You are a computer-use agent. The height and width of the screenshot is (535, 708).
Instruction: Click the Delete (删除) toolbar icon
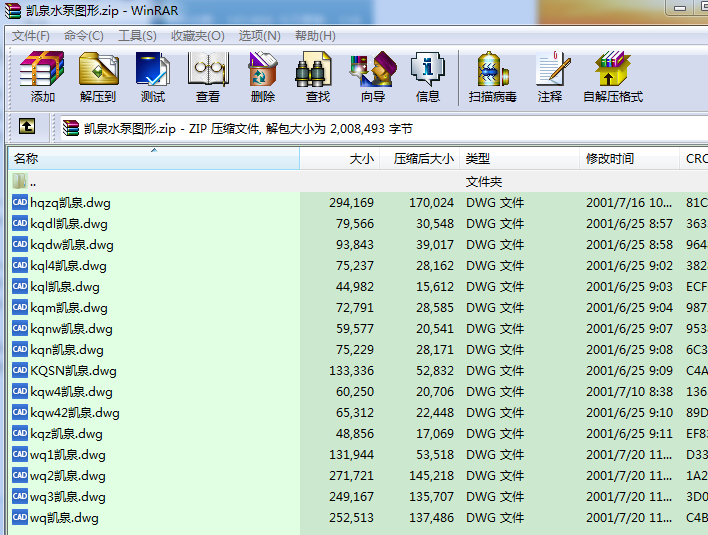tap(263, 77)
